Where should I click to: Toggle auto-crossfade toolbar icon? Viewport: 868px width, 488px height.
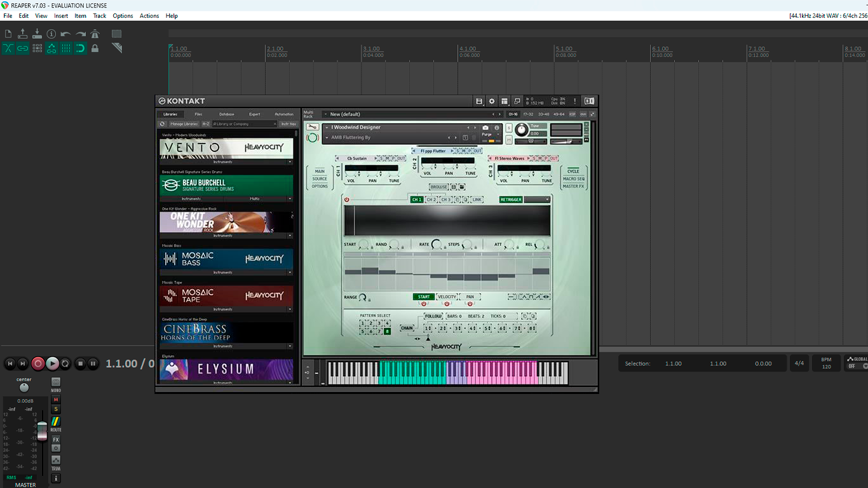(8, 48)
